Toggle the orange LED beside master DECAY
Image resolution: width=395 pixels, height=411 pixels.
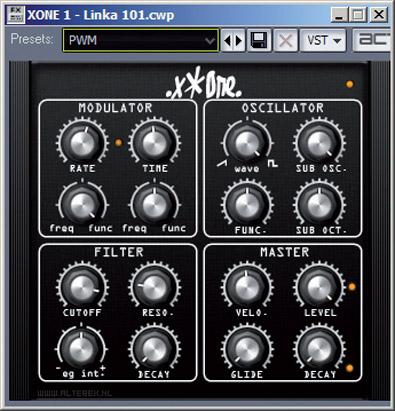point(349,368)
